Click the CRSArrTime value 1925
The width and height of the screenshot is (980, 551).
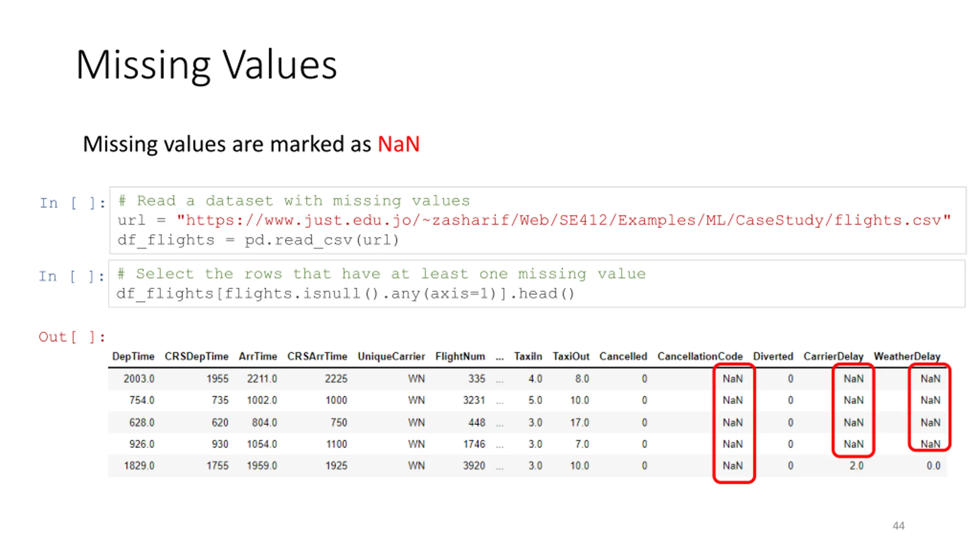click(336, 466)
